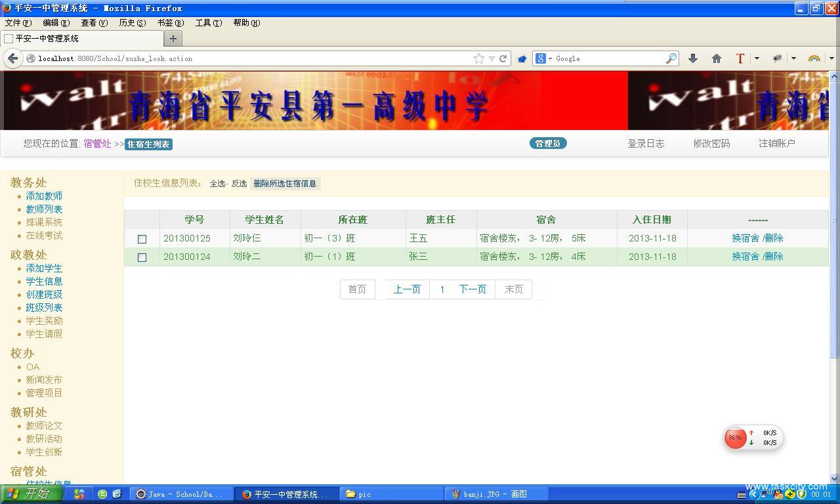Toggle the bookmark star in the address bar
This screenshot has height=504, width=840.
pos(478,58)
